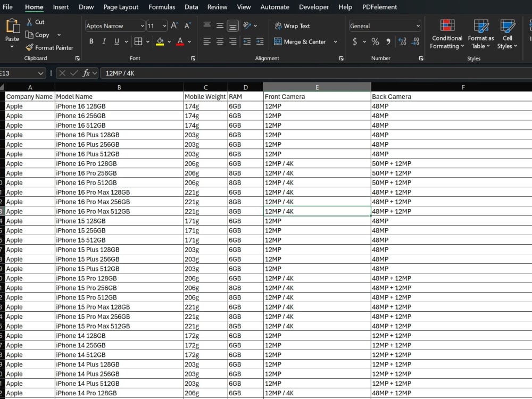Expand the Name Box dropdown
This screenshot has width=532, height=399.
point(40,73)
